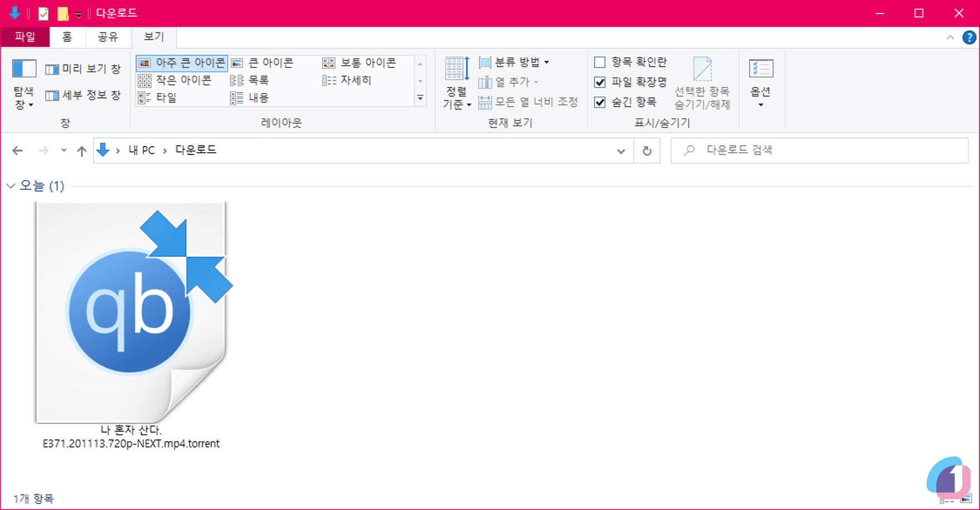Viewport: 980px width, 510px height.
Task: Click 다운로드 in address path
Action: click(196, 150)
